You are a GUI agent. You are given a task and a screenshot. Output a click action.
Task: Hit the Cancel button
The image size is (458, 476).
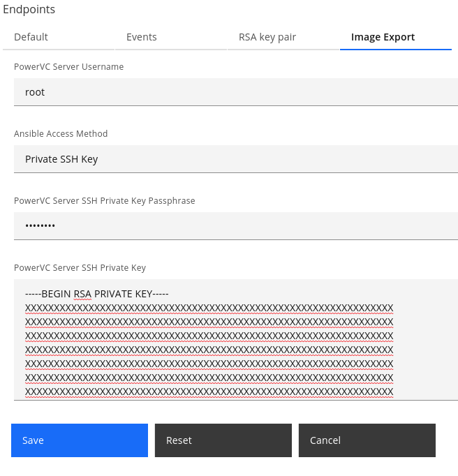[367, 440]
